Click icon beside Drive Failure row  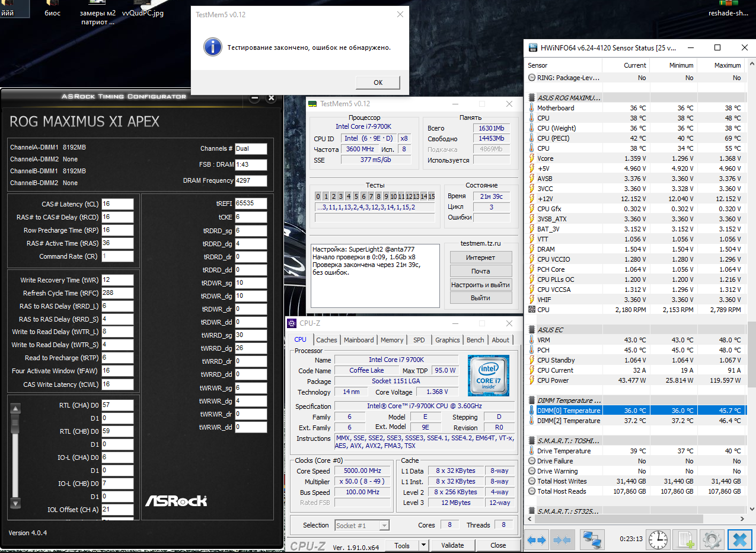[531, 461]
